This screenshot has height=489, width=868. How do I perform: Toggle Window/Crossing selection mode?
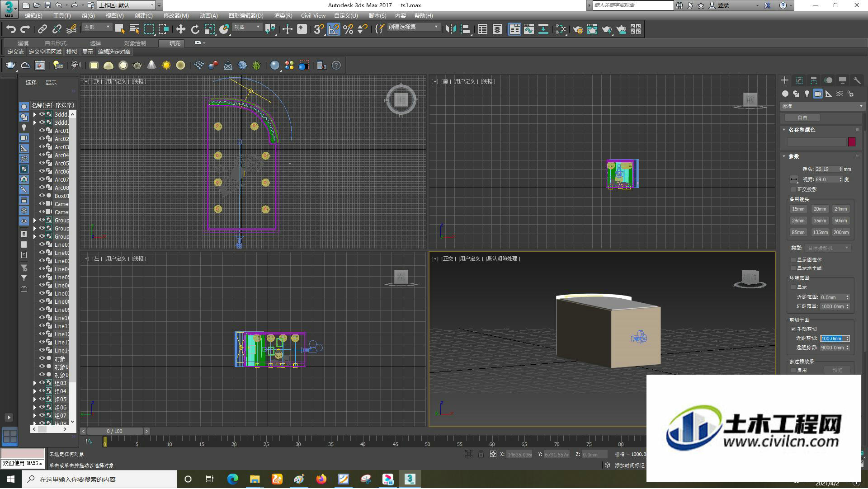163,29
